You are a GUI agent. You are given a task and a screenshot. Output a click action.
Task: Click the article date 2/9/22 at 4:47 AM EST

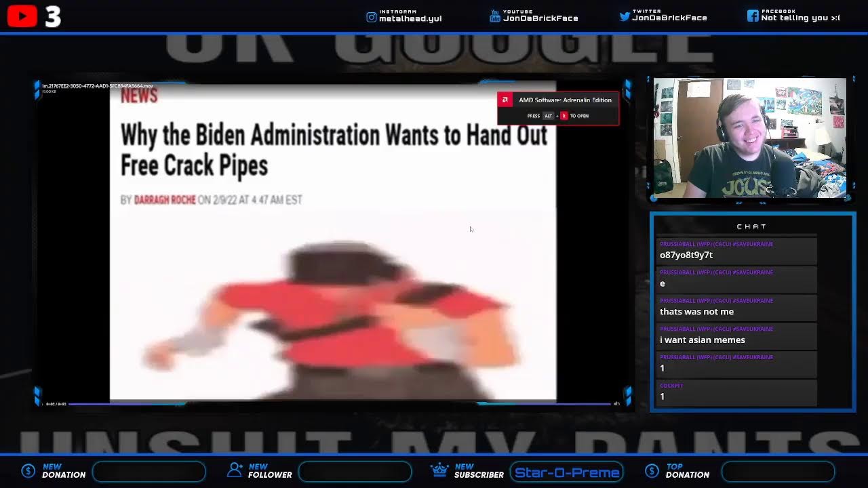click(258, 200)
